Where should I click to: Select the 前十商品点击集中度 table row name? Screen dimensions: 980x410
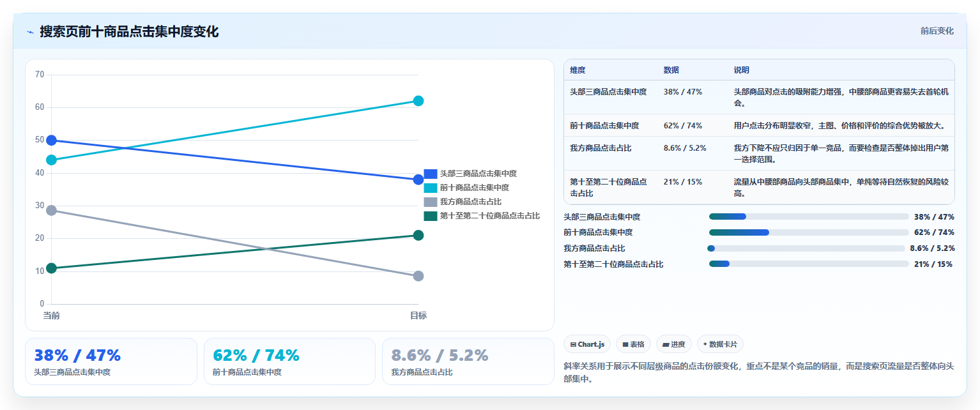[x=604, y=126]
